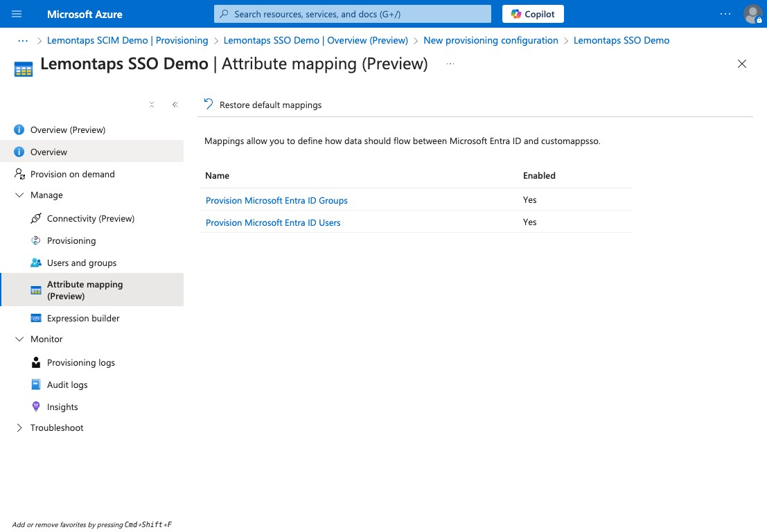Click the Troubleshoot section label
This screenshot has height=532, width=767.
click(57, 428)
